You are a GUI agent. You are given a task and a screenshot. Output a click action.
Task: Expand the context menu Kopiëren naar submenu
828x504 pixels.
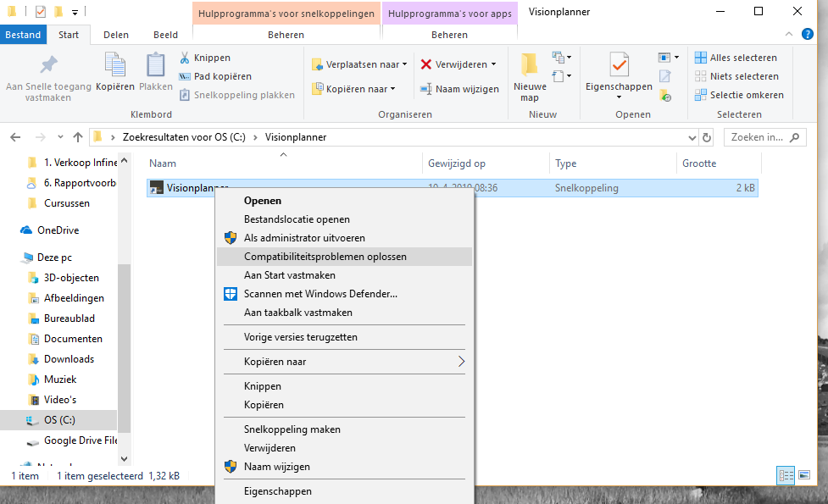(x=344, y=362)
